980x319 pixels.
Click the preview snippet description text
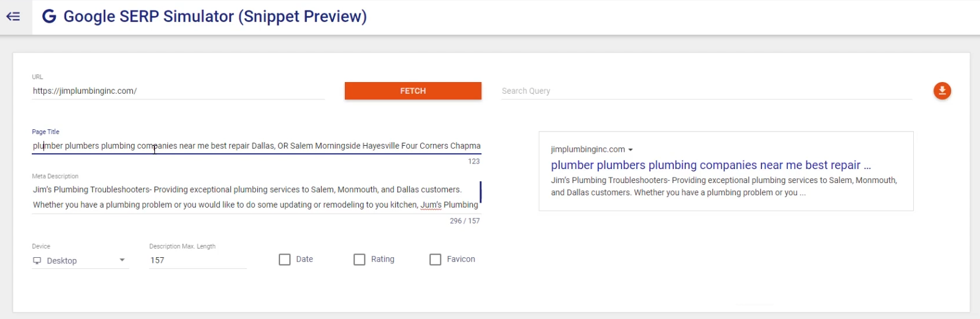click(x=723, y=187)
